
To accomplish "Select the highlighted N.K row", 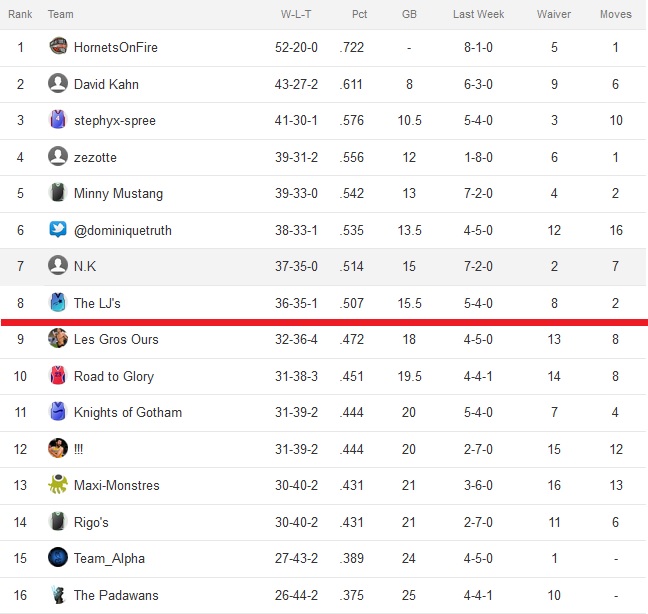I will click(324, 267).
